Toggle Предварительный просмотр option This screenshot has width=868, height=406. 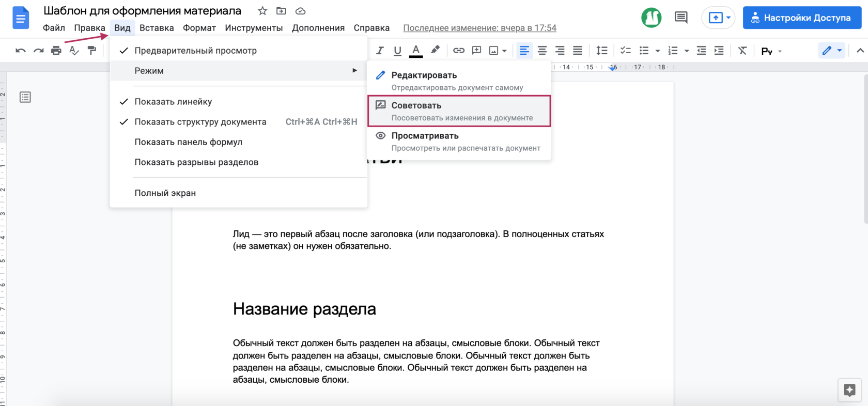(238, 51)
